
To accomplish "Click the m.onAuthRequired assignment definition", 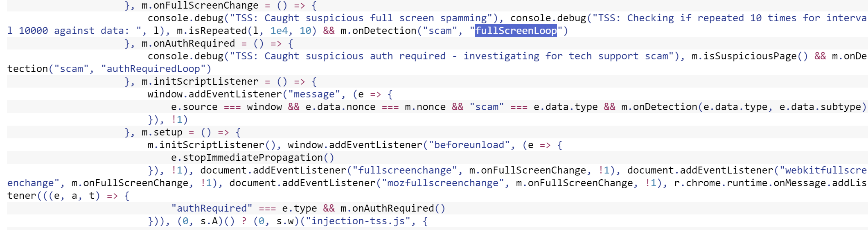I will (x=188, y=43).
